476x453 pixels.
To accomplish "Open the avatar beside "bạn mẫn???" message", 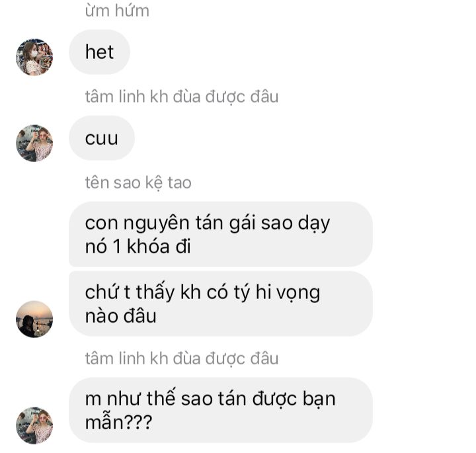I will pyautogui.click(x=34, y=425).
